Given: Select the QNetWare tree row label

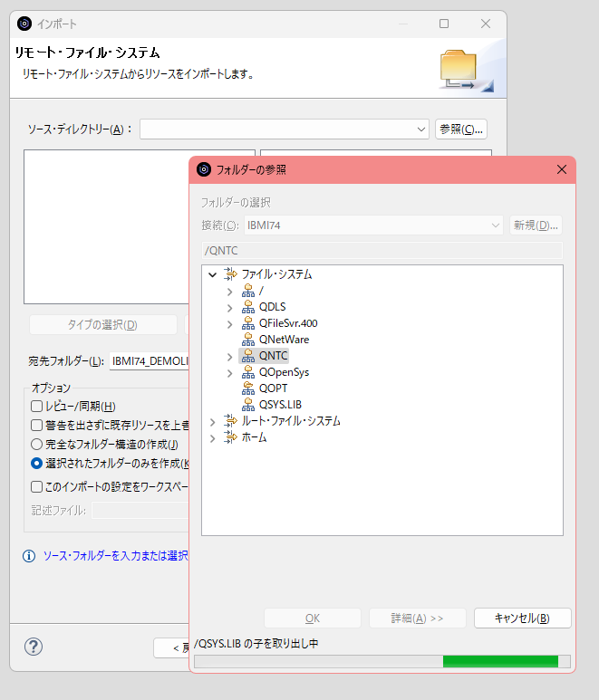Looking at the screenshot, I should coord(284,340).
